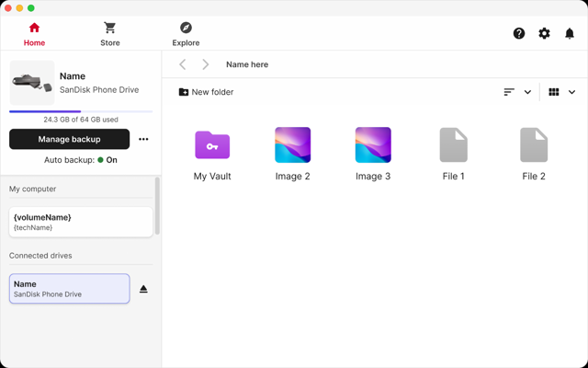Click the 'File 2' file name
588x368 pixels.
click(534, 176)
